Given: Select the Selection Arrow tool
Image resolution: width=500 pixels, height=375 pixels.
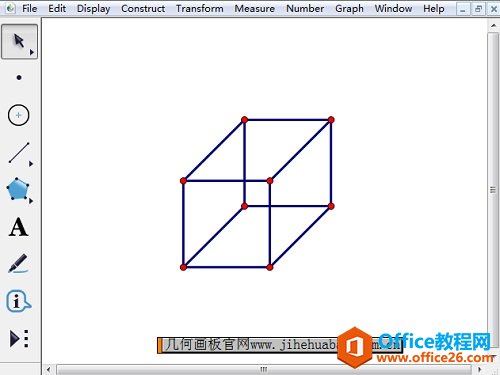Looking at the screenshot, I should click(19, 42).
